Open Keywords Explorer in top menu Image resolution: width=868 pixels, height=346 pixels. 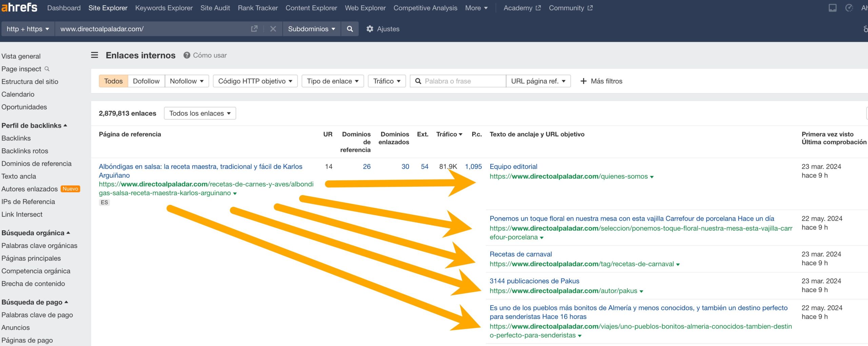pos(164,8)
